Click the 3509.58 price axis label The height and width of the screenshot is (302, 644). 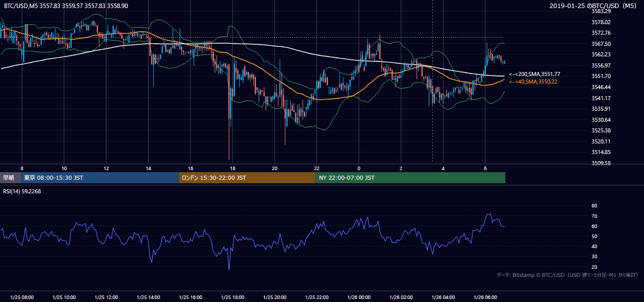coord(602,163)
